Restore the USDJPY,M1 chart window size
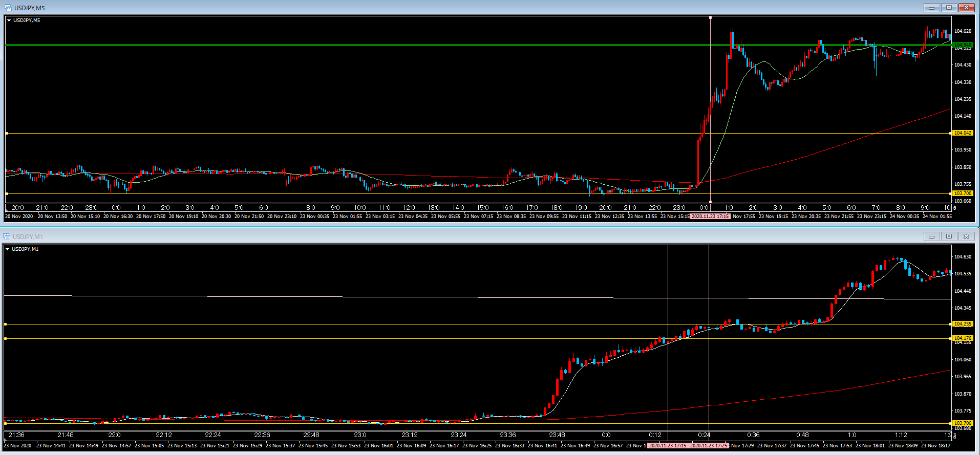The image size is (980, 455). [x=949, y=236]
